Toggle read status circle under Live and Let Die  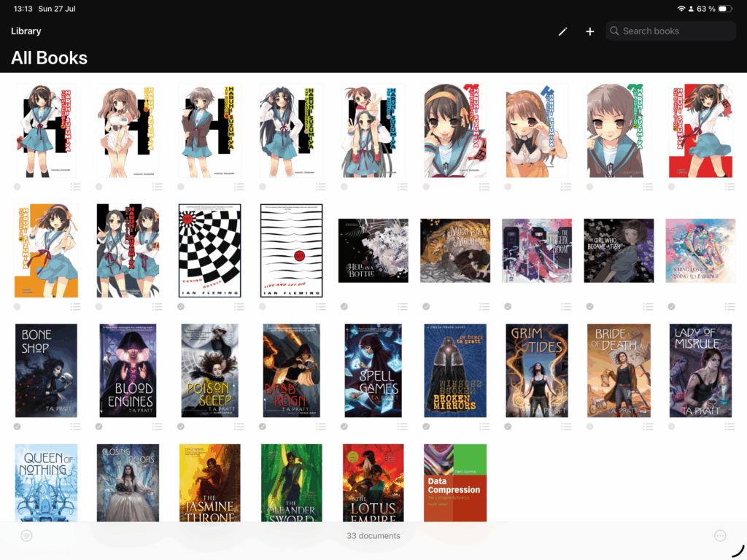[263, 307]
